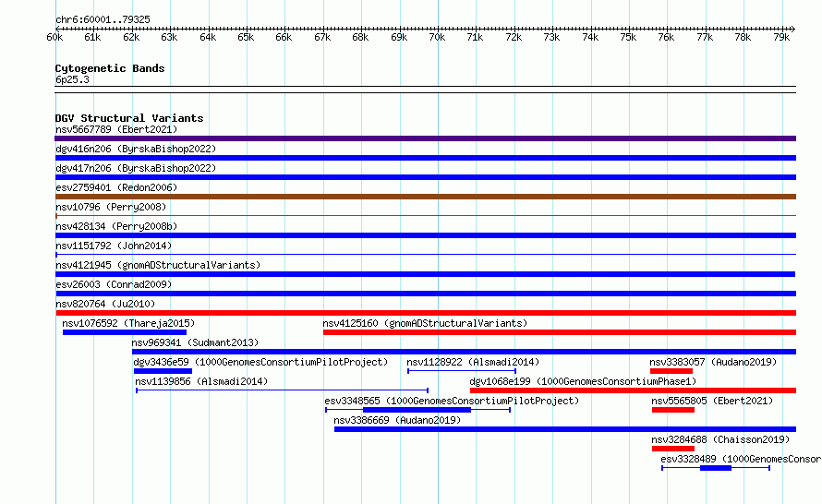Open nsv428134 (Perry2008b) variant label
Image resolution: width=822 pixels, height=504 pixels.
(x=116, y=226)
